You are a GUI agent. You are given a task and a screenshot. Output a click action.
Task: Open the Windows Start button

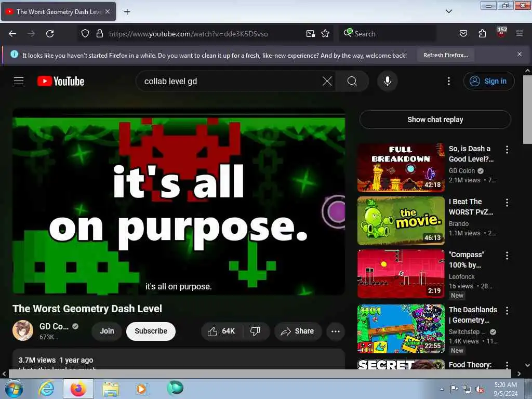[x=14, y=389]
